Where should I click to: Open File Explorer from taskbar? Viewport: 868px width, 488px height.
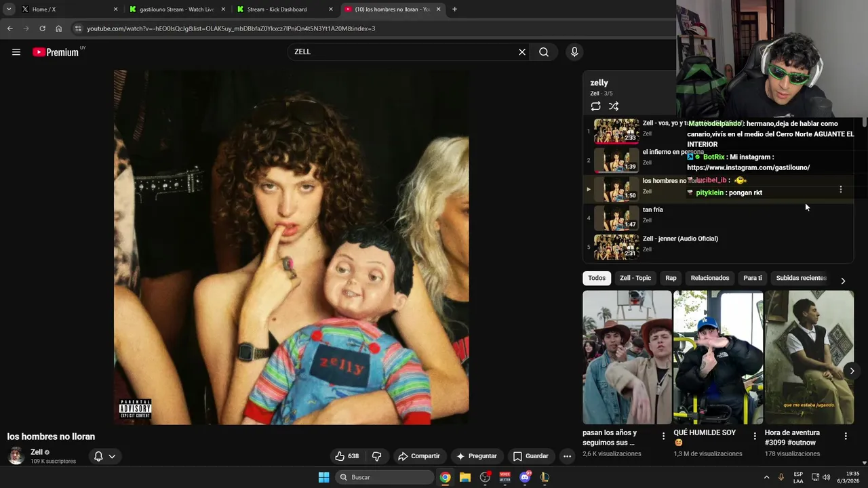coord(465,477)
